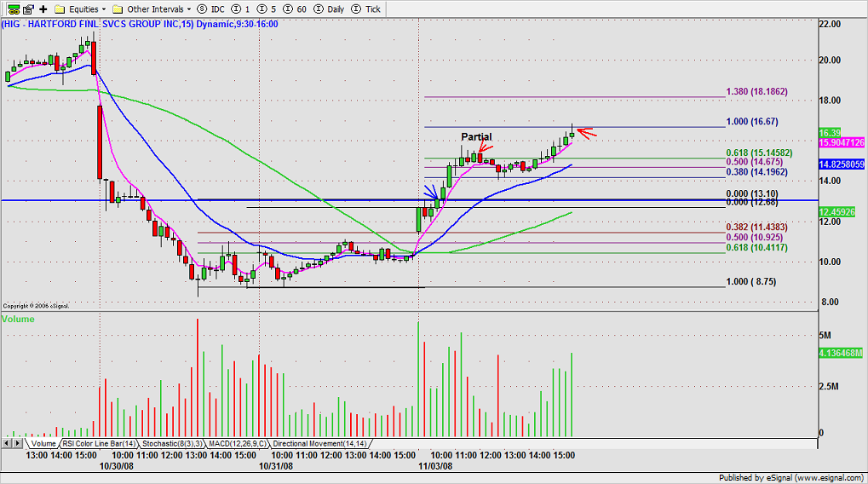Open the RSI Color Line Bar(14) tab
Viewport: 868px width, 484px height.
coord(99,444)
